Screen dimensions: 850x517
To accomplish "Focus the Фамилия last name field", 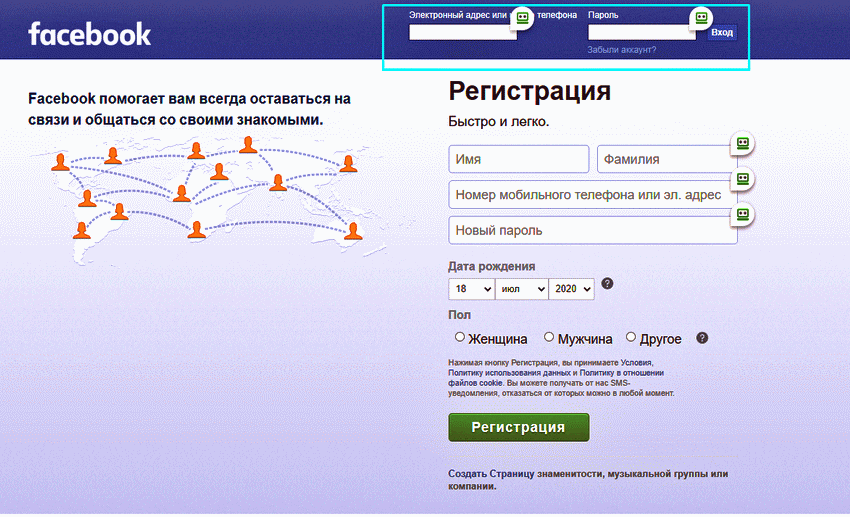I will click(667, 159).
